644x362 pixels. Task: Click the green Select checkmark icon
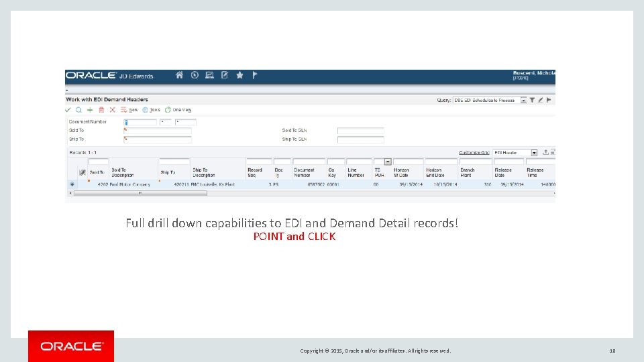(68, 110)
